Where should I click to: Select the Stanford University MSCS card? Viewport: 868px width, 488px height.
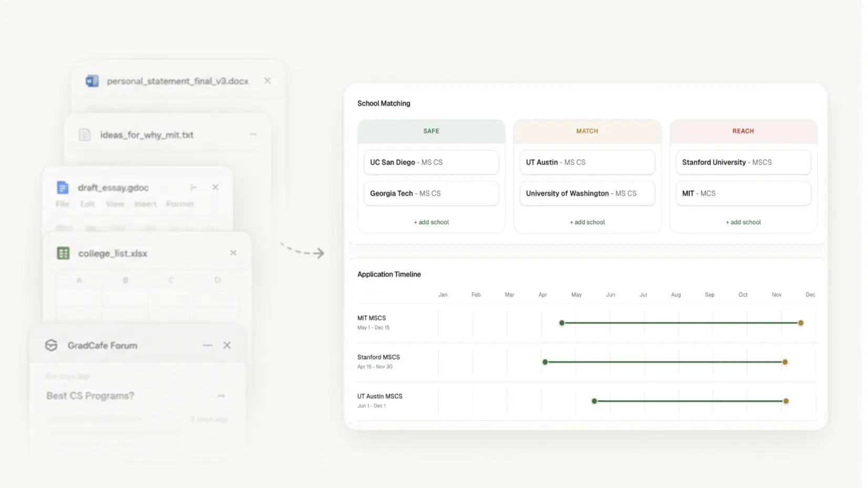pyautogui.click(x=743, y=162)
